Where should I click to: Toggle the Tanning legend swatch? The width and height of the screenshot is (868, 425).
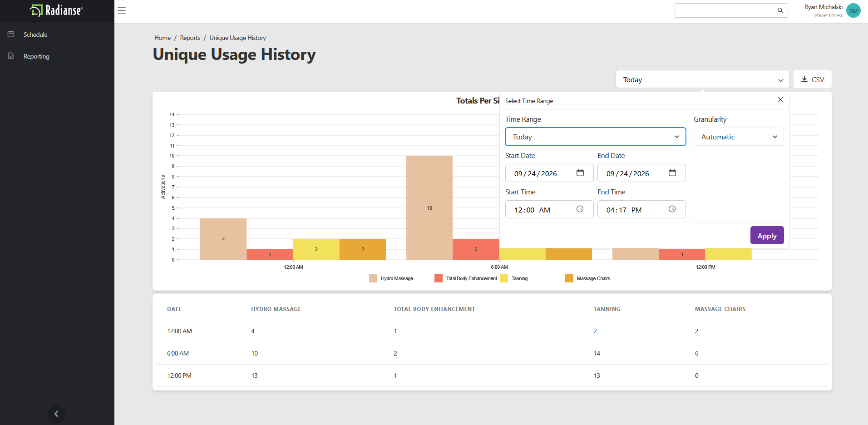(504, 278)
